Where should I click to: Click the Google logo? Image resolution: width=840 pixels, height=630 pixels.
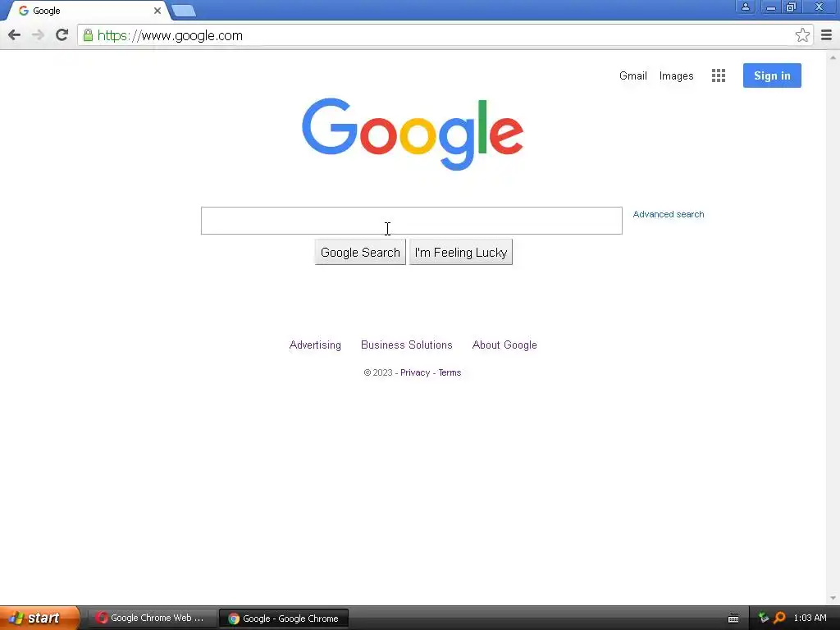pyautogui.click(x=413, y=134)
